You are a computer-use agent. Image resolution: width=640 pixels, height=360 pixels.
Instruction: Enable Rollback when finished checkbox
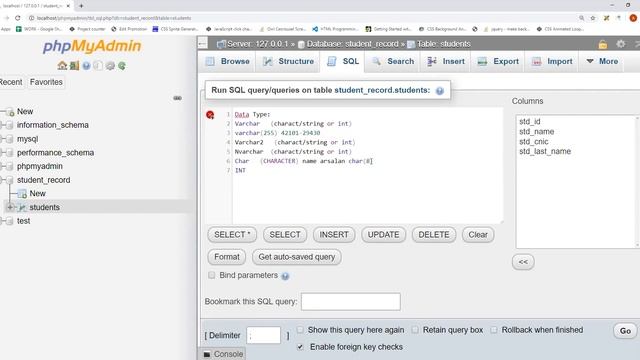494,330
